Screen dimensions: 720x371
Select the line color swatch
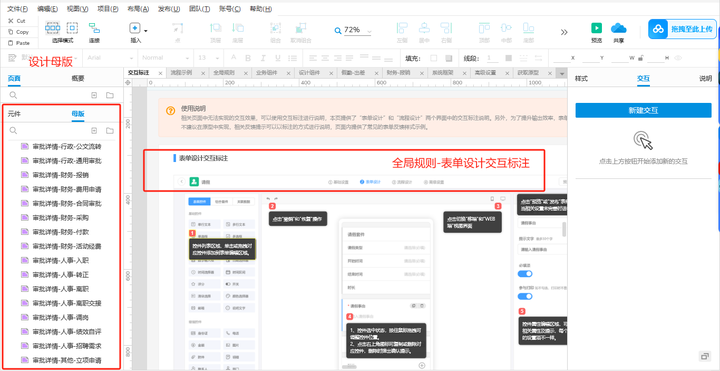click(508, 58)
